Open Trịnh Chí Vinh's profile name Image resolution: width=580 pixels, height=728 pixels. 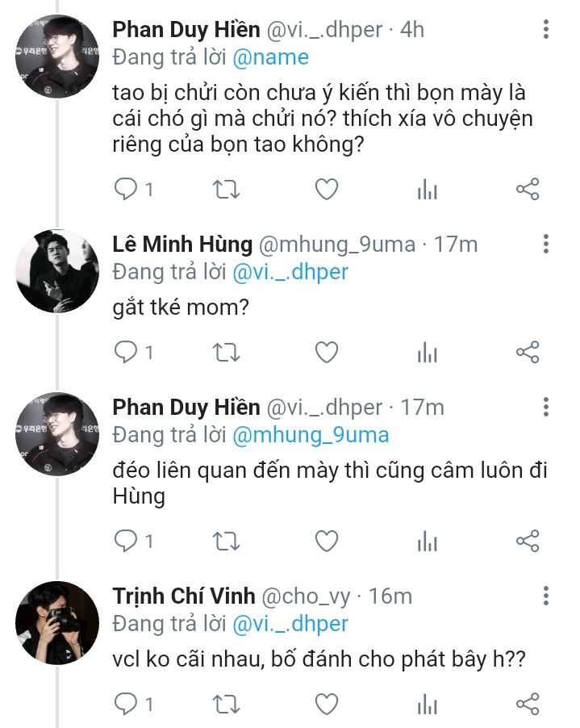(x=184, y=596)
